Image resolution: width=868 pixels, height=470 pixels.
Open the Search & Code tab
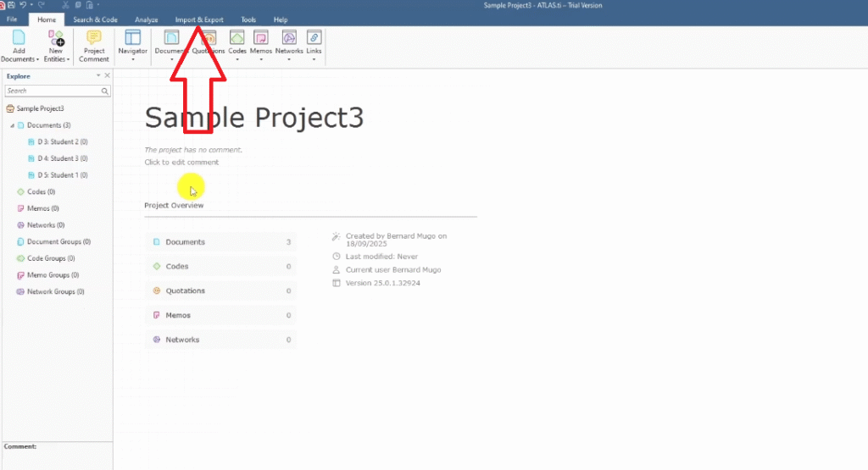(x=95, y=19)
